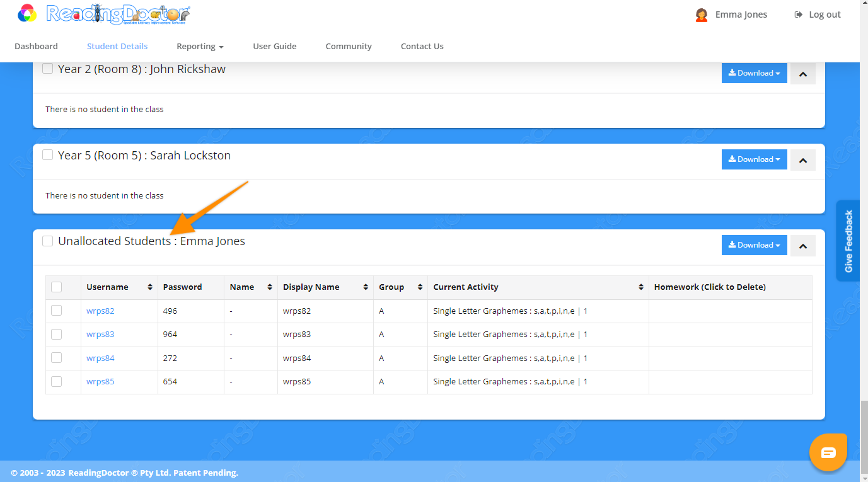
Task: Sort table by Group column arrows
Action: (420, 287)
